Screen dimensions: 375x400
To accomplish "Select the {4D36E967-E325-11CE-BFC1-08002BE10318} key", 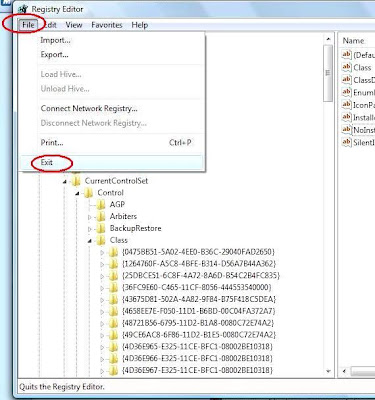I will pyautogui.click(x=197, y=370).
